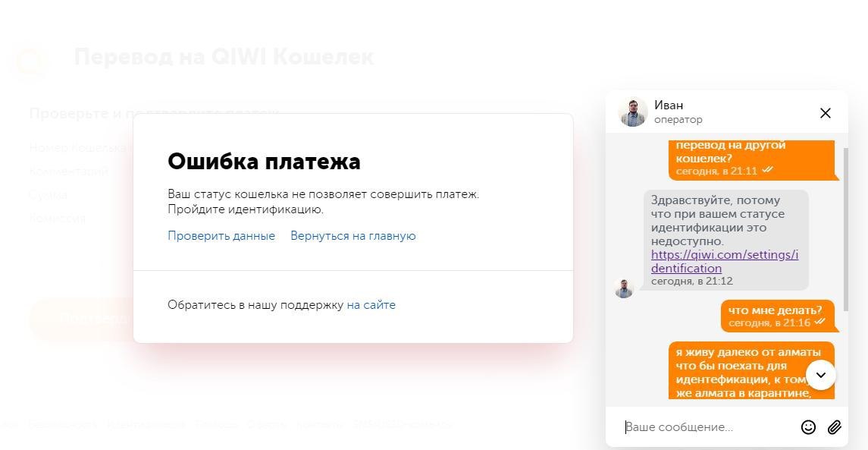The image size is (868, 450).
Task: Click the "перевод на другой кошелек?" message
Action: [x=751, y=159]
